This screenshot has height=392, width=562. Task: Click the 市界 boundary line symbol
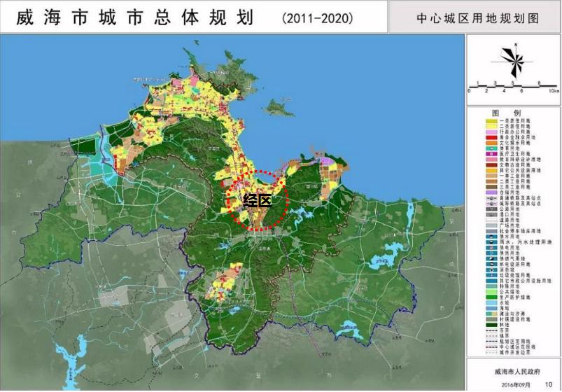(x=491, y=330)
